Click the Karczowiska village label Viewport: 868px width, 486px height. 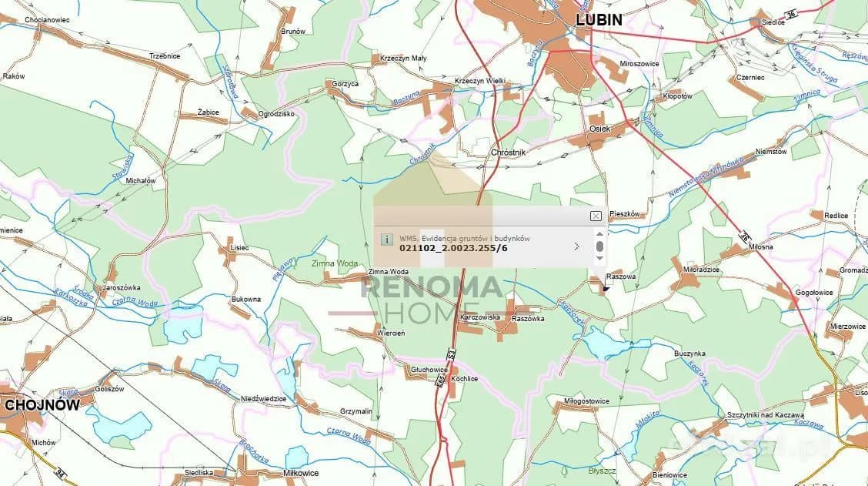pos(479,317)
